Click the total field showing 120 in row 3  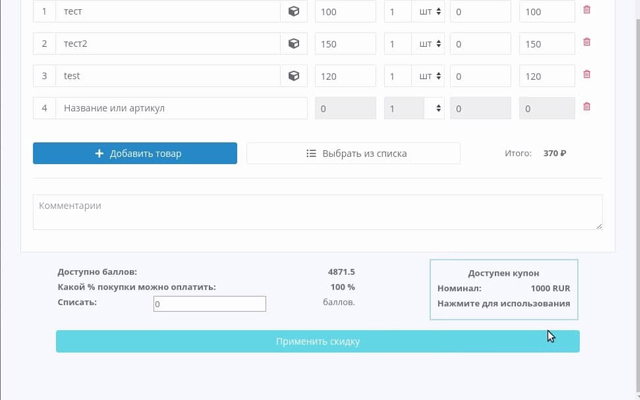point(547,76)
